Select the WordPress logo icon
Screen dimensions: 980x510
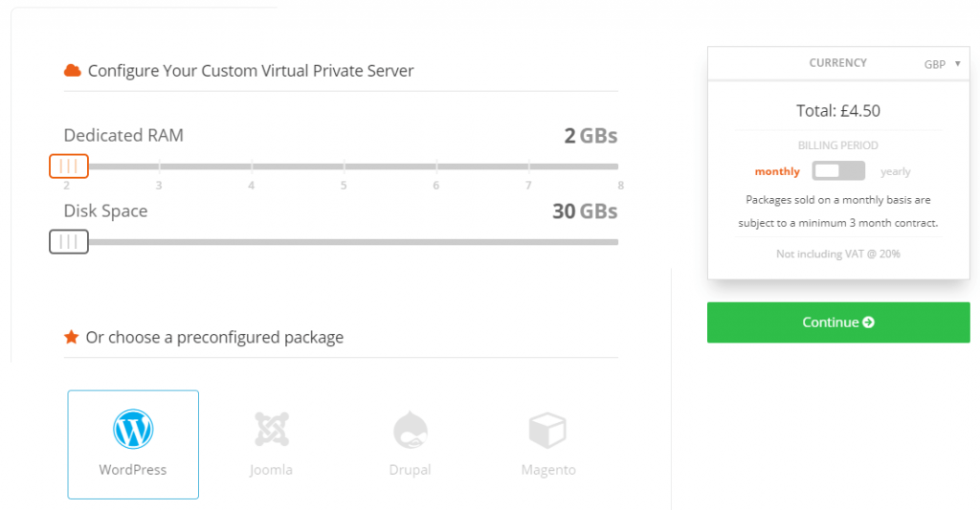pos(133,429)
